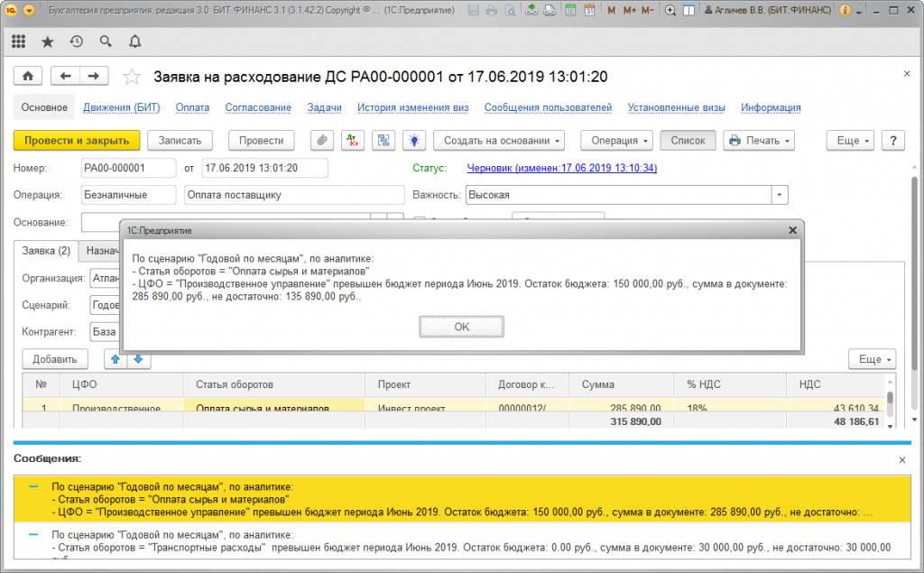This screenshot has height=573, width=924.
Task: Open the Установленные визы tab
Action: [x=677, y=107]
